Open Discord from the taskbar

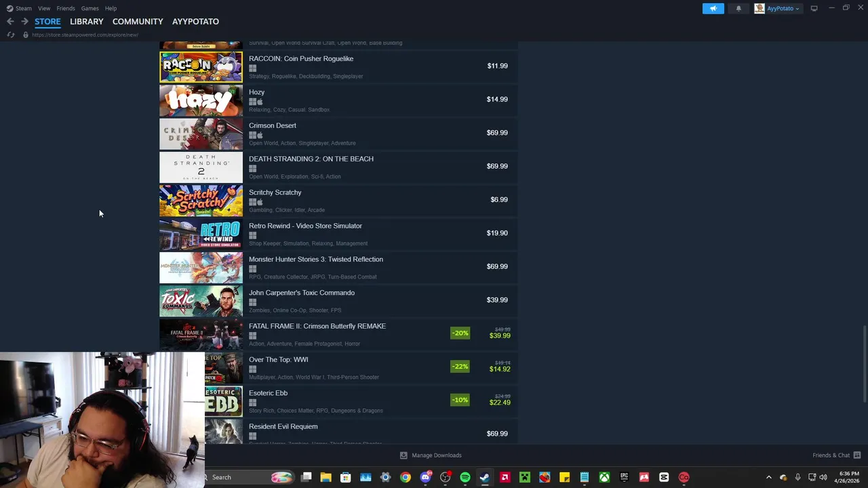425,477
